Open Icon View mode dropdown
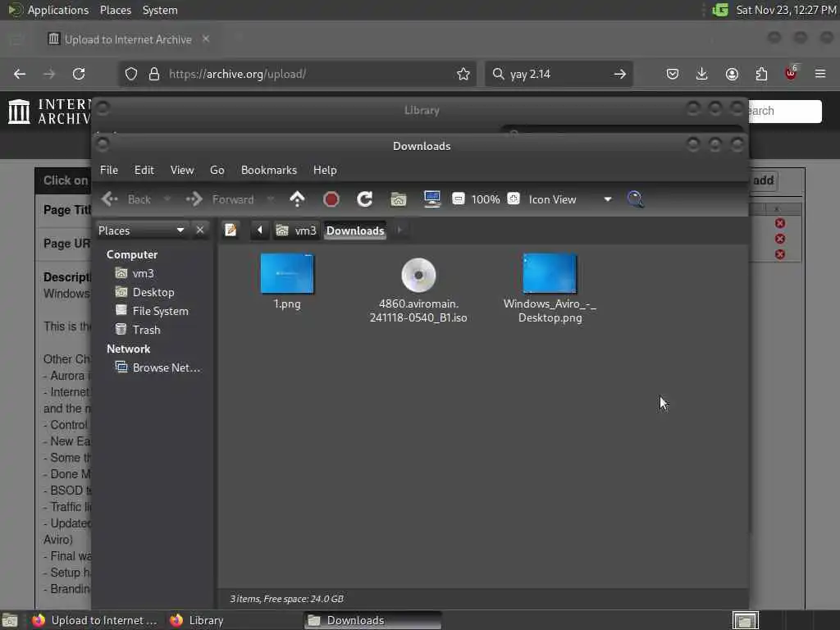 point(569,199)
